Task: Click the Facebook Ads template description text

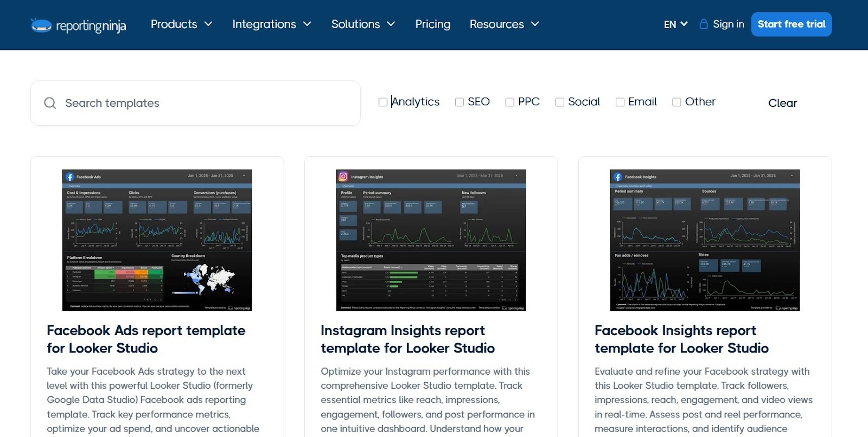Action: coord(153,400)
